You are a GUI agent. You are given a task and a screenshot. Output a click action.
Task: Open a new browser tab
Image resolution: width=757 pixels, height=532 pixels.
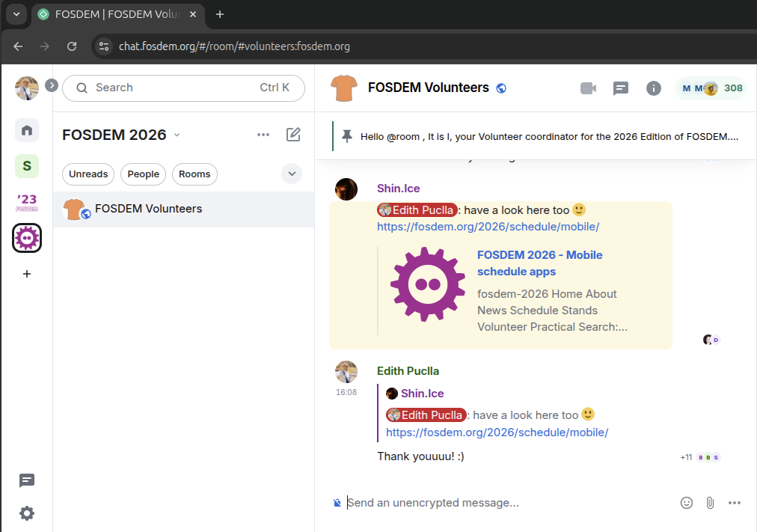(220, 14)
